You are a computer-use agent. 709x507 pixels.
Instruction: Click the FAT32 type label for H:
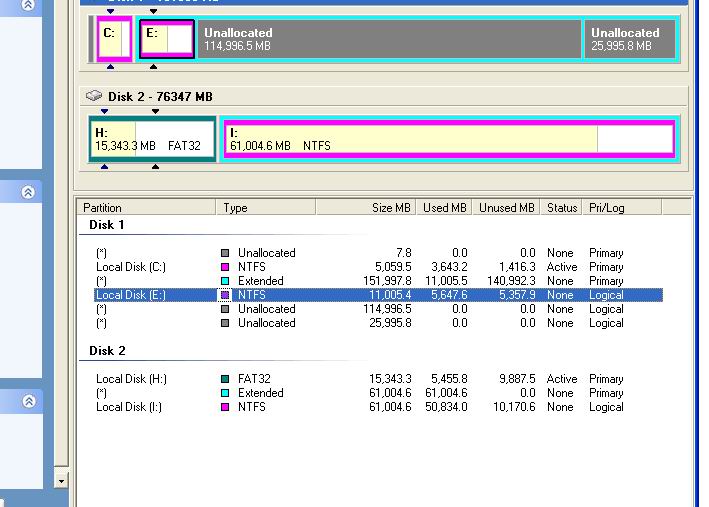coord(254,379)
